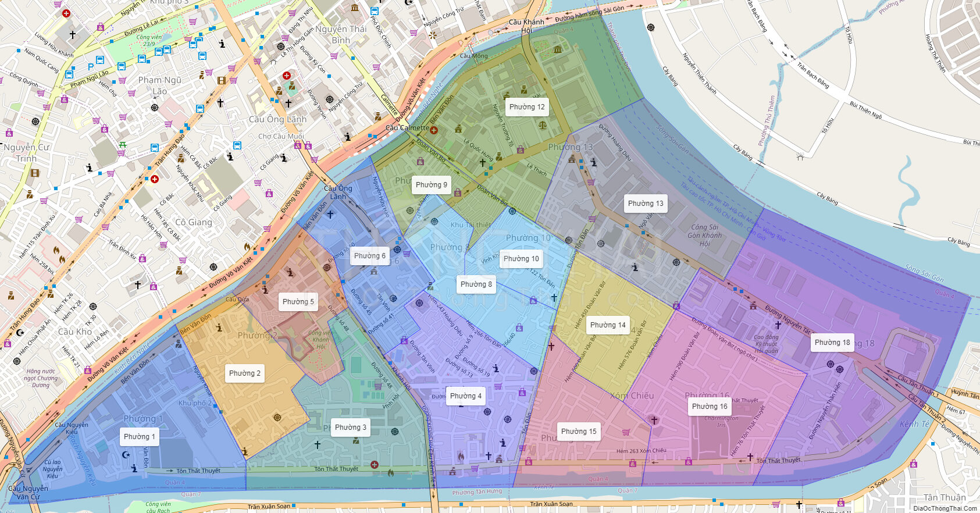Select the museum icon below Cầu Khánh Hội
Image resolution: width=980 pixels, height=513 pixels.
point(558,49)
